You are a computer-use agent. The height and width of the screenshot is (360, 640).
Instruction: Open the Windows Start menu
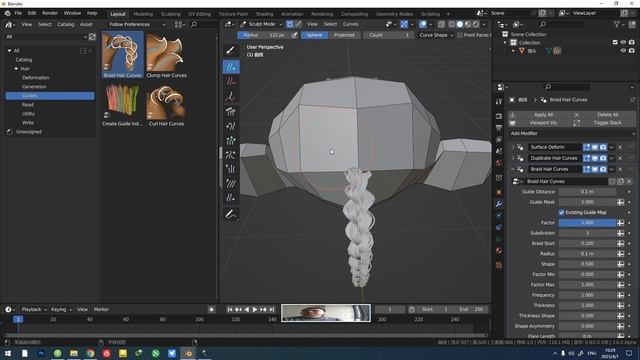click(8, 353)
